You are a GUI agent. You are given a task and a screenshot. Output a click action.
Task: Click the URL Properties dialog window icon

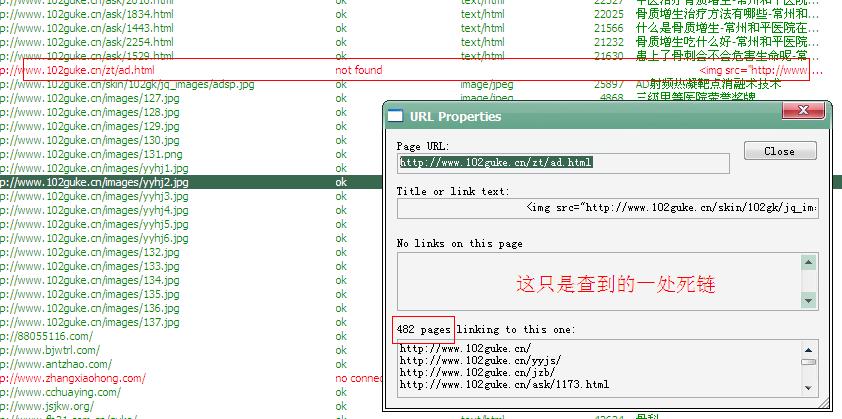coord(396,116)
